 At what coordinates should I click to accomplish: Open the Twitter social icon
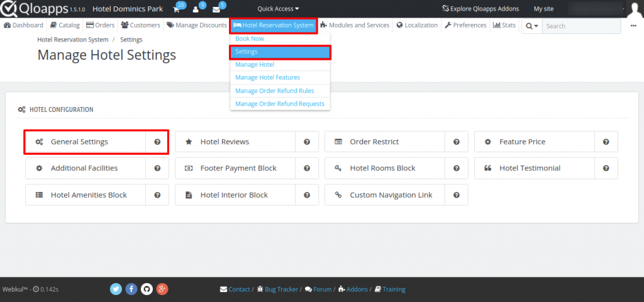(x=116, y=289)
